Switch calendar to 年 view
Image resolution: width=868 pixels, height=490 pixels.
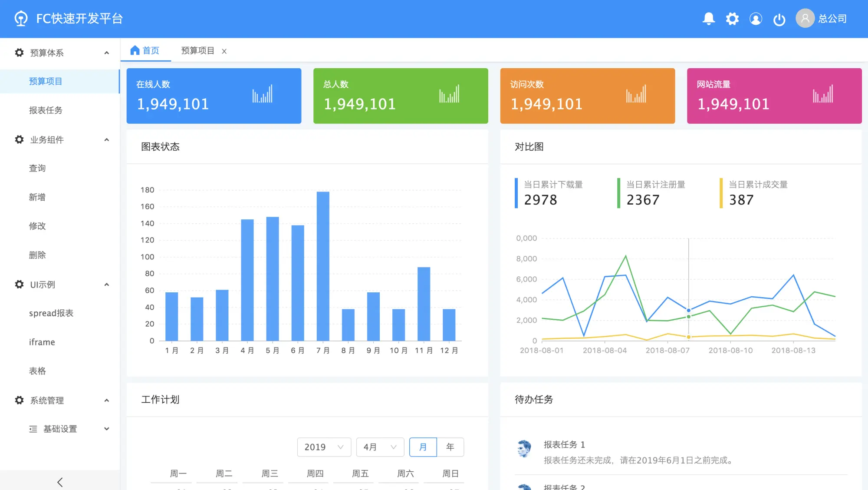[450, 447]
